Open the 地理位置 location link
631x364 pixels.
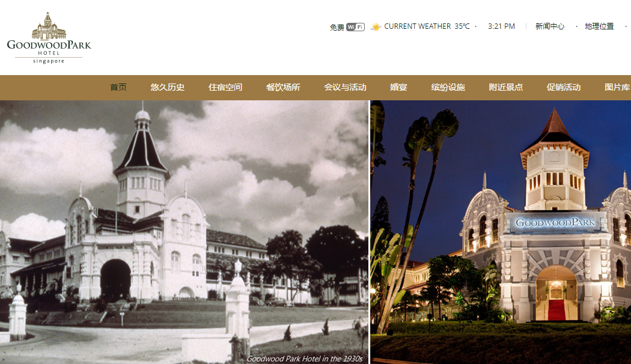(599, 26)
